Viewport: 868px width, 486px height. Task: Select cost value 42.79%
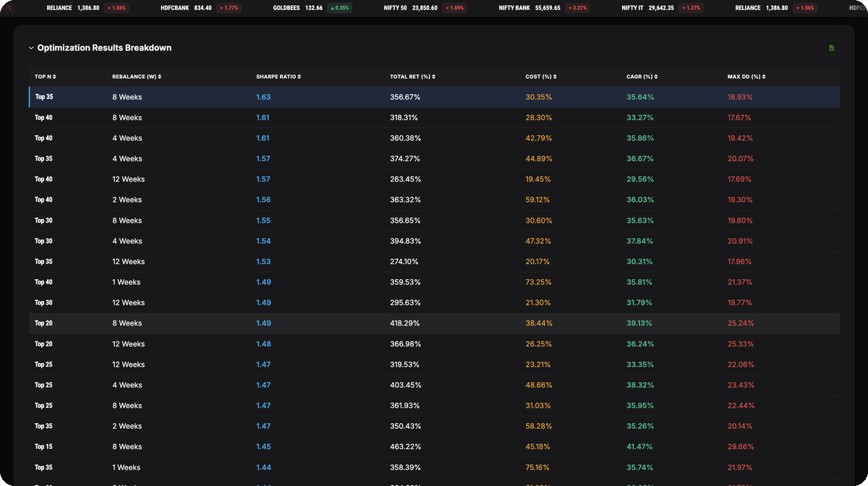point(539,138)
